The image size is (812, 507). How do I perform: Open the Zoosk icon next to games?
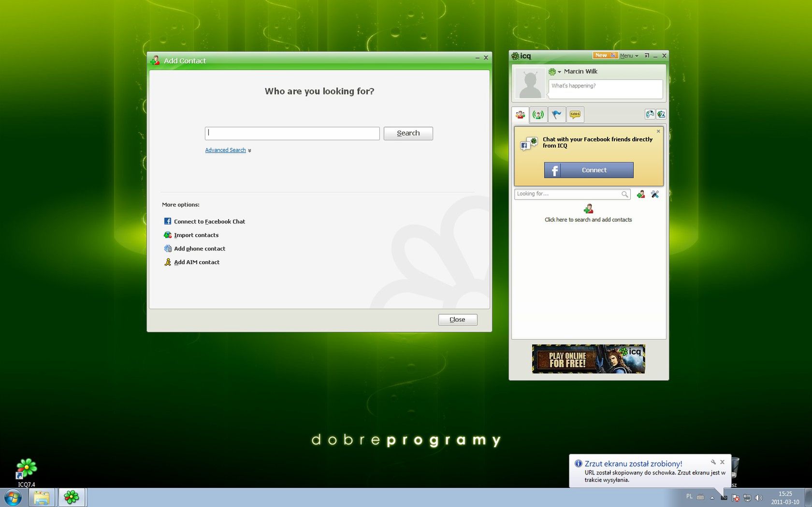tap(661, 114)
